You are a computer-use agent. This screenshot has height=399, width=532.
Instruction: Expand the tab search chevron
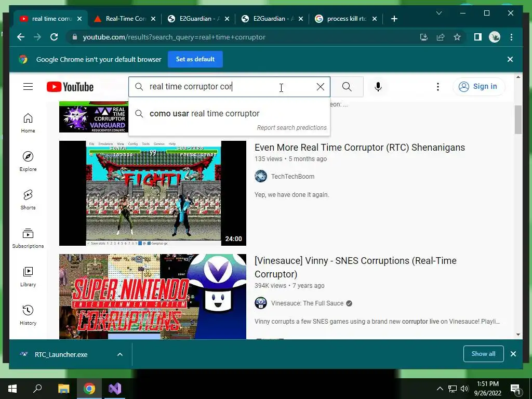[x=438, y=13]
